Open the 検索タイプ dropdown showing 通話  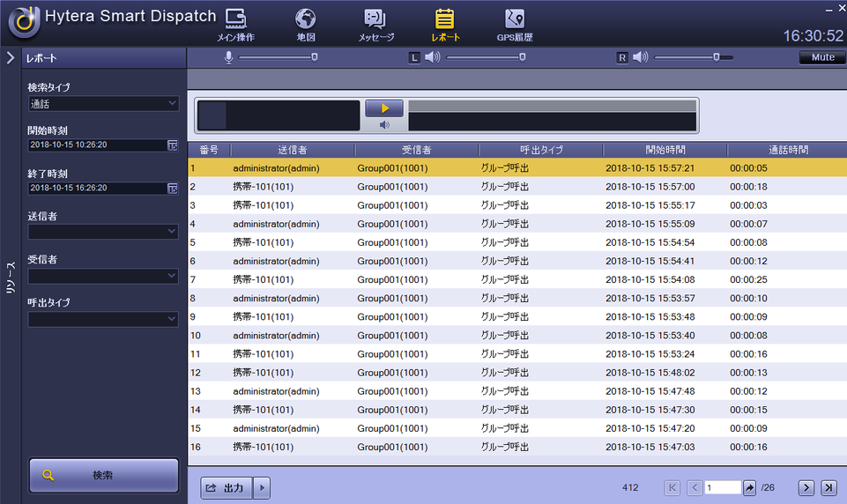(x=103, y=104)
